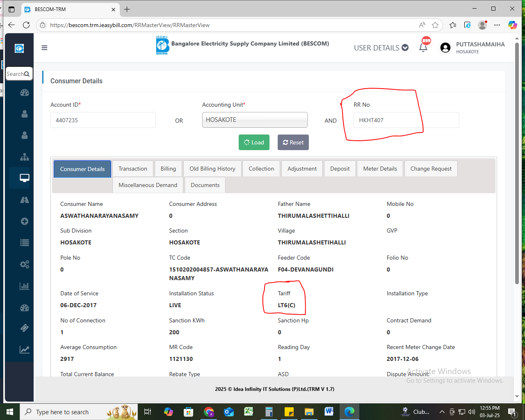Open the Change Request tab
Image resolution: width=525 pixels, height=420 pixels.
431,169
